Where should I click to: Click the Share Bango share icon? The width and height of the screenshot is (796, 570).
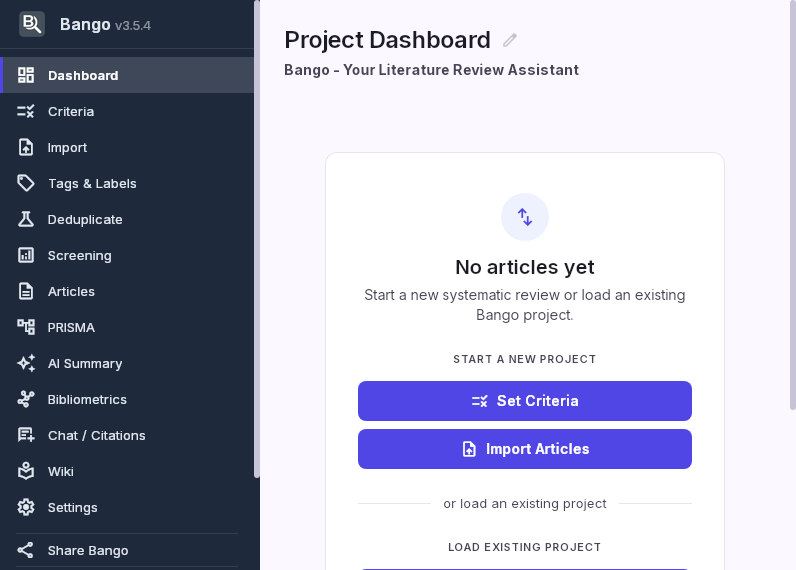click(x=26, y=550)
